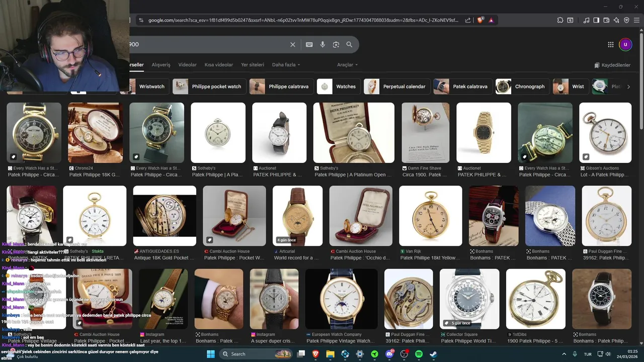Open Van Rijk 18kt Yellow watch image
The width and height of the screenshot is (644, 362).
click(431, 216)
